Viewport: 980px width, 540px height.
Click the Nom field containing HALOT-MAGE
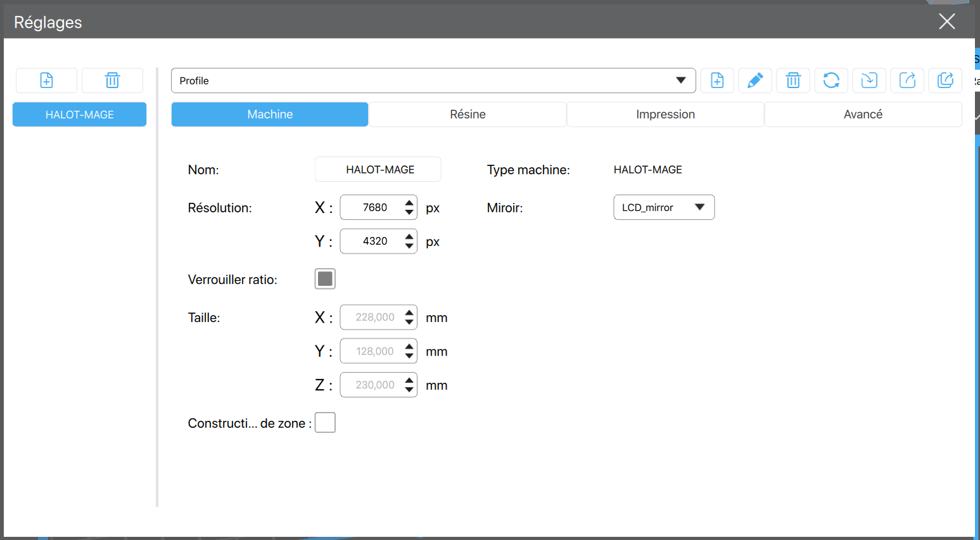tap(378, 170)
